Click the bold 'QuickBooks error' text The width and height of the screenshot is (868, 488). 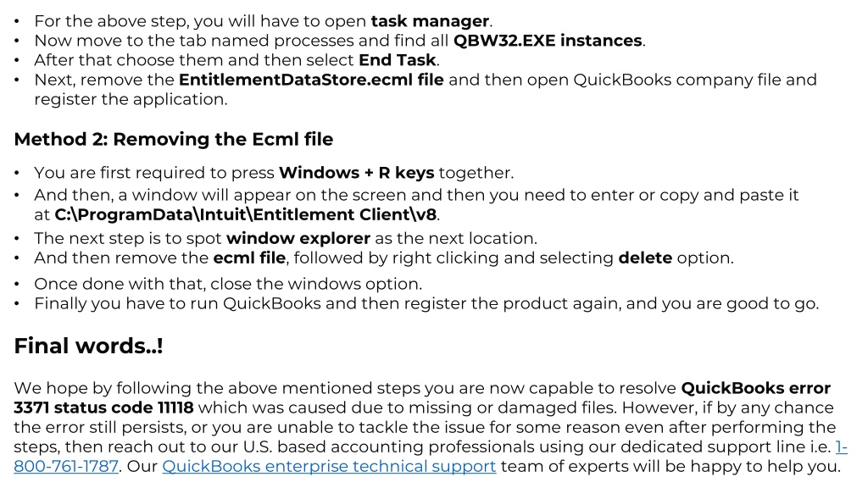coord(755,388)
